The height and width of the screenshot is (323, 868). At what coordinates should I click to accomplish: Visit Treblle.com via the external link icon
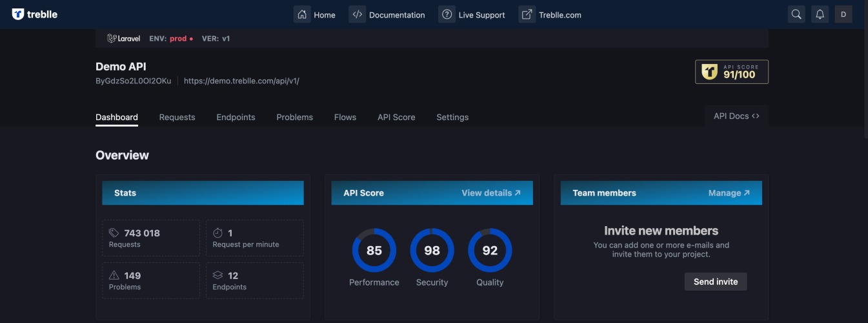pyautogui.click(x=527, y=14)
